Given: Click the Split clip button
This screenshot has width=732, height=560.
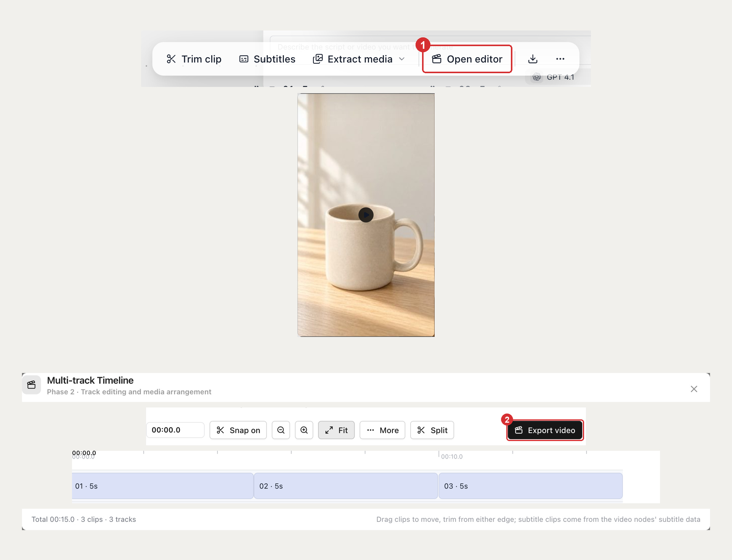Looking at the screenshot, I should [432, 430].
